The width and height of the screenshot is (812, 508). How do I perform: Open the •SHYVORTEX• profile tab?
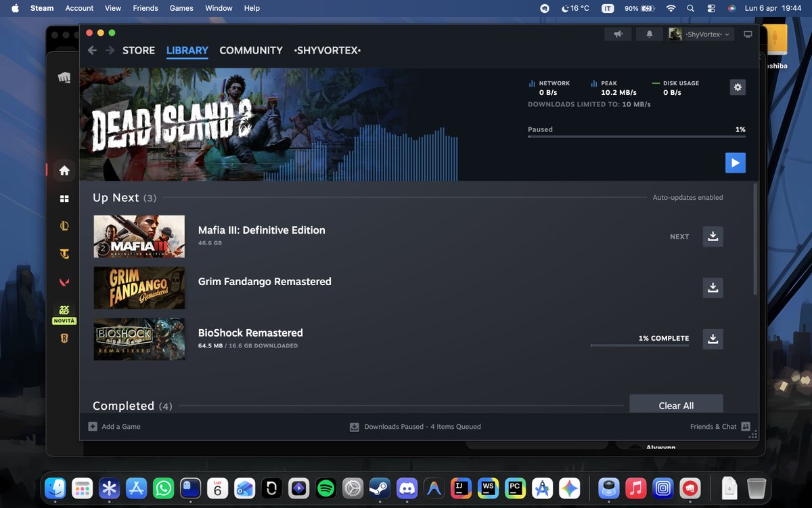(328, 50)
